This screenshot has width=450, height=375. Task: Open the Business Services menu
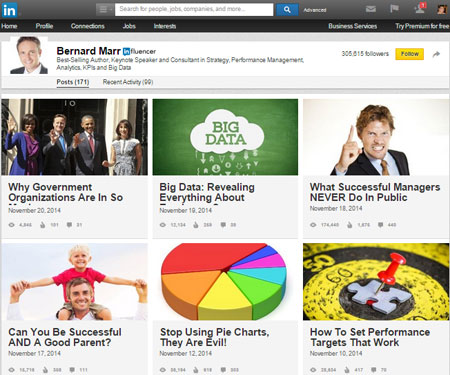(352, 26)
